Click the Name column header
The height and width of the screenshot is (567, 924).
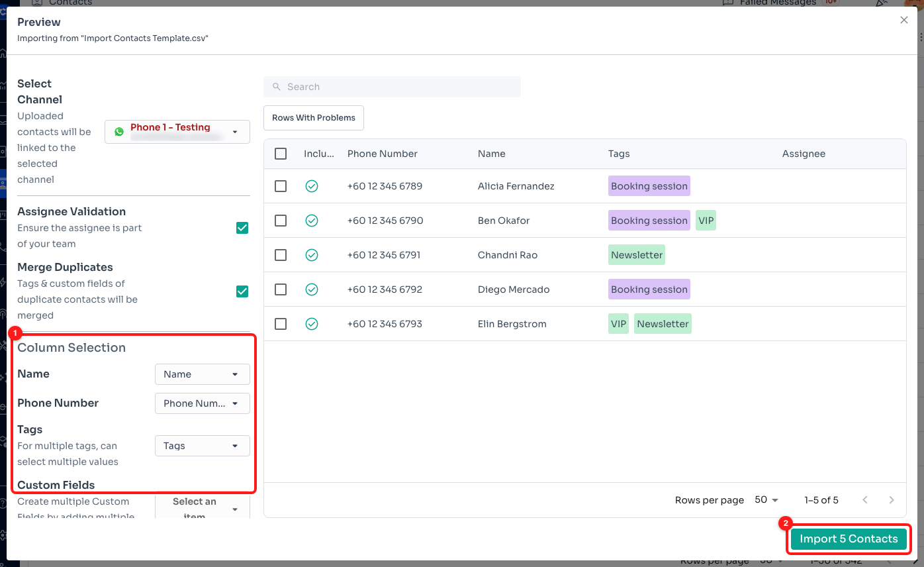(x=492, y=154)
